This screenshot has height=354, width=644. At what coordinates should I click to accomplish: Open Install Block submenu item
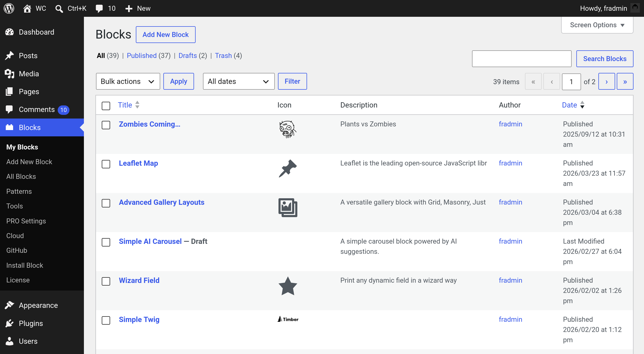click(x=25, y=265)
